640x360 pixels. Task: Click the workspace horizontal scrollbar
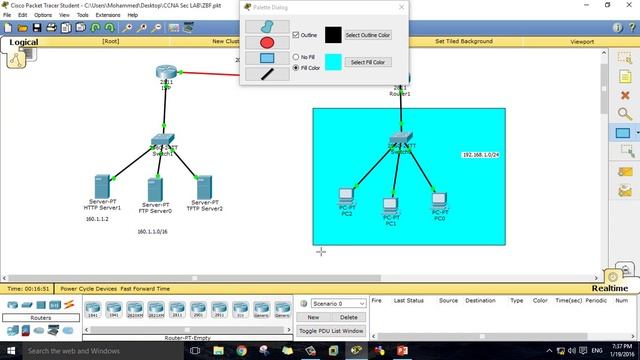click(194, 278)
